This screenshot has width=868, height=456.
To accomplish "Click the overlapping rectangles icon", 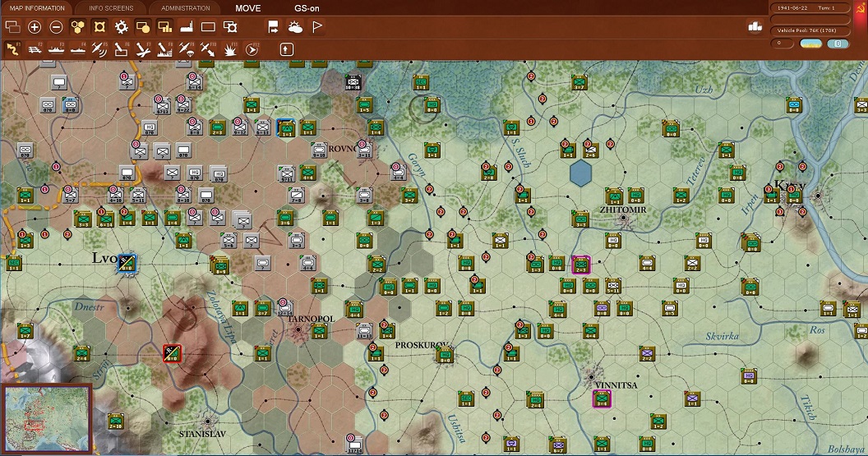I will point(12,26).
